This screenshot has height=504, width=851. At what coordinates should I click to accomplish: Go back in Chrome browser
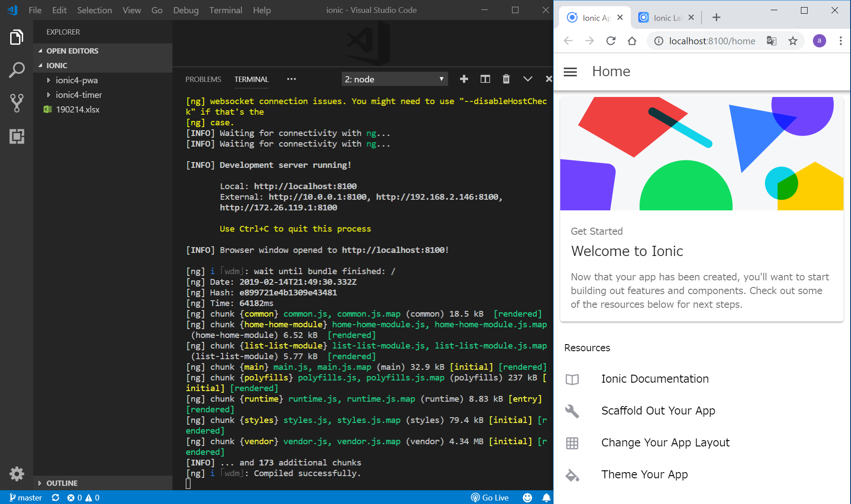568,41
